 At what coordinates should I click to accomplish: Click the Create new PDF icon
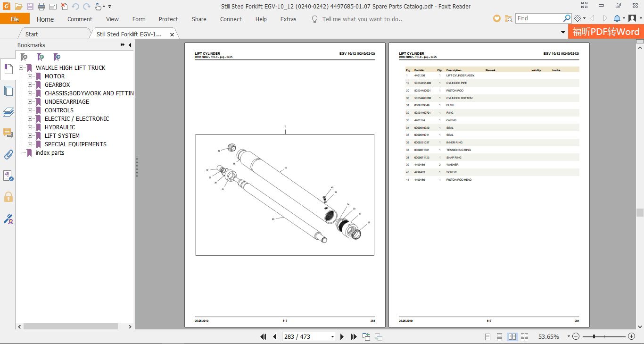coord(64,7)
